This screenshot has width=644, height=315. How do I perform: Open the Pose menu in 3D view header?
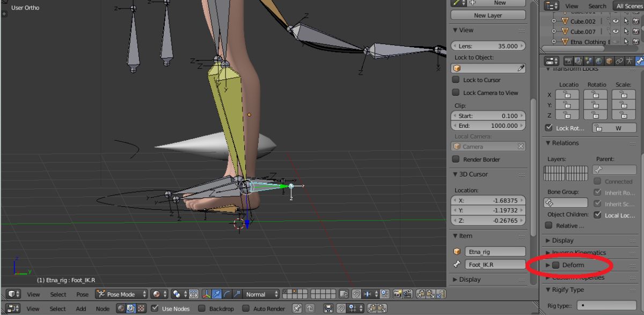tap(82, 294)
